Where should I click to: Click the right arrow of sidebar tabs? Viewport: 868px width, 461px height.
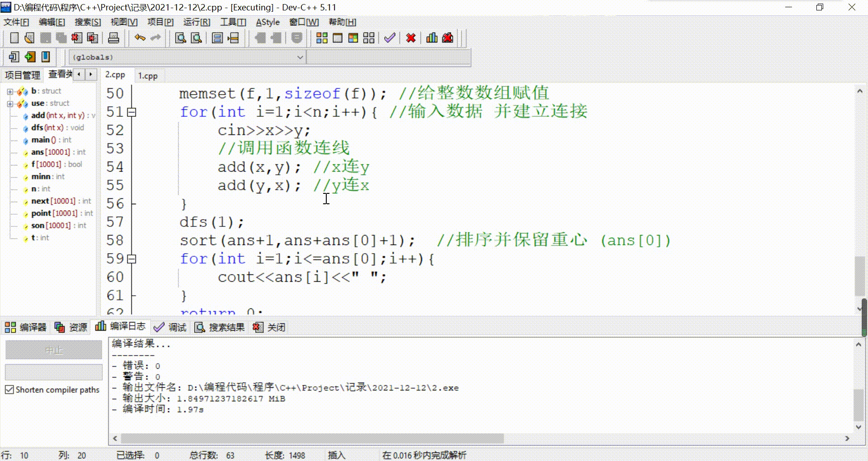(91, 74)
